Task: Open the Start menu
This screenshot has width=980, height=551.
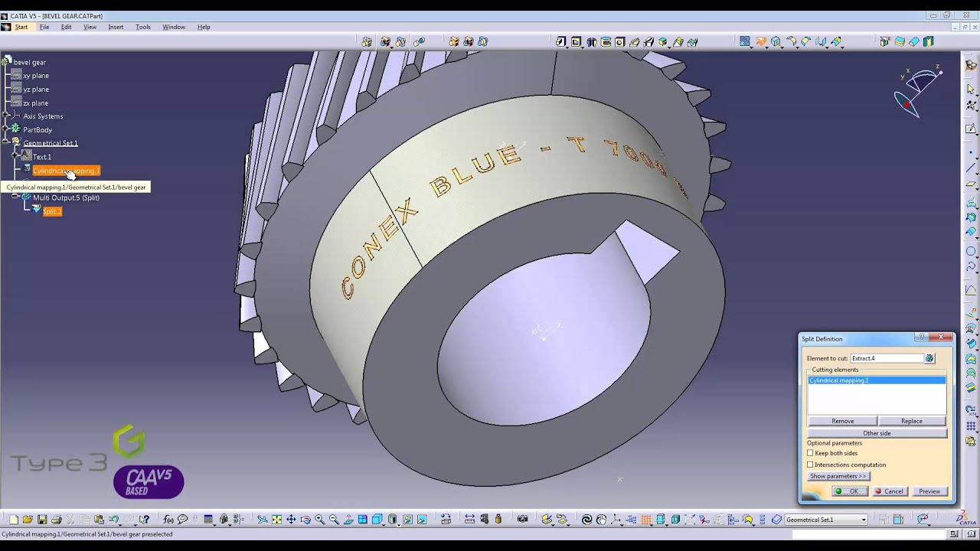Action: click(21, 27)
